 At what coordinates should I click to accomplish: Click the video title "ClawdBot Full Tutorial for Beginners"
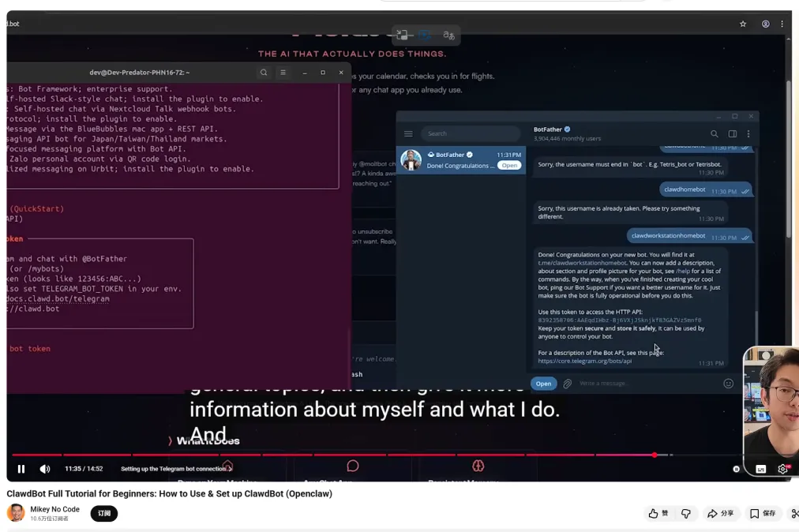click(x=169, y=493)
